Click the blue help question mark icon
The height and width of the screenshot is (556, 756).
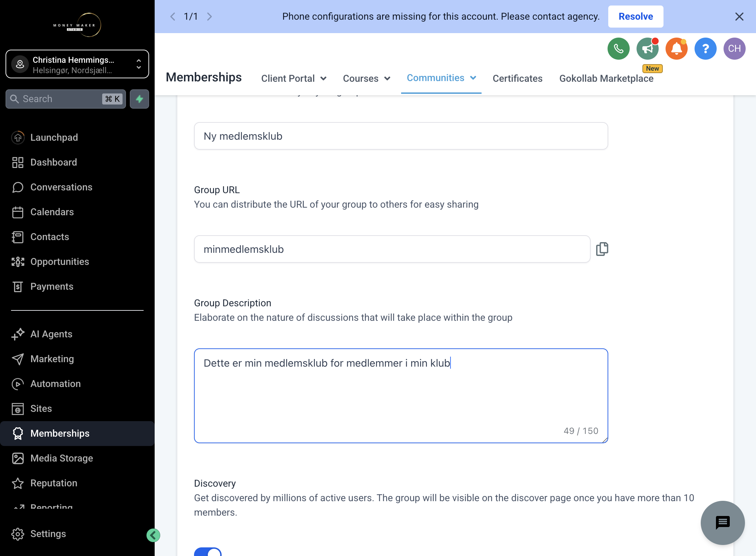[x=705, y=49]
